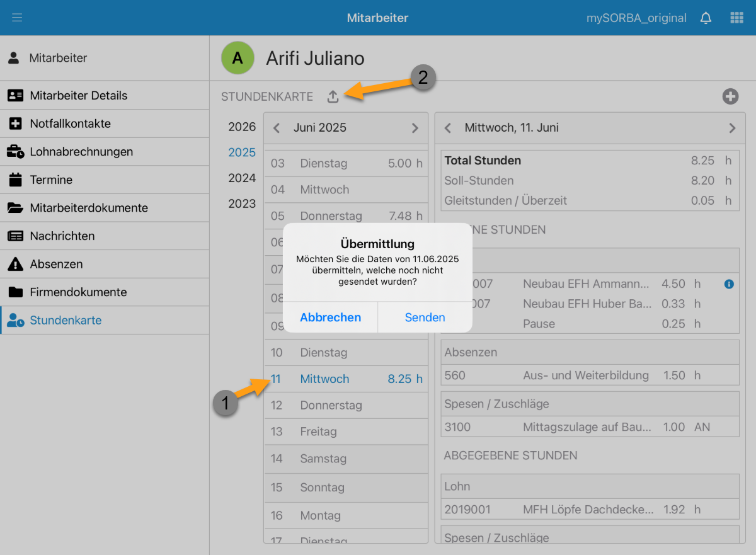Screen dimensions: 756x555
Task: Click the avatar circle with letter A
Action: click(x=238, y=59)
